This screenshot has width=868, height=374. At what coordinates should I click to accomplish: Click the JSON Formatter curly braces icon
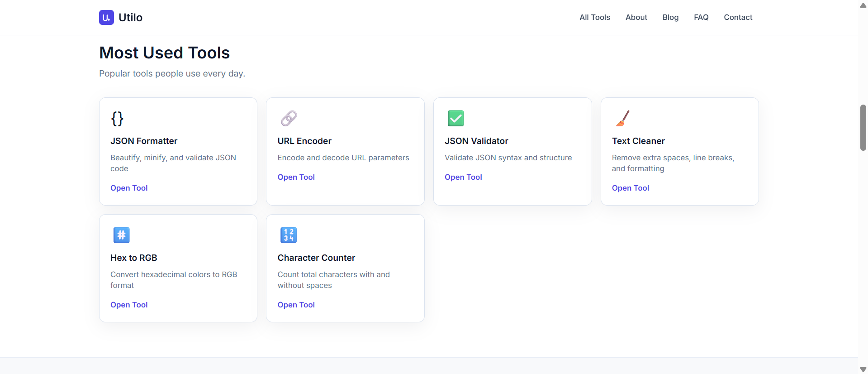click(x=117, y=119)
